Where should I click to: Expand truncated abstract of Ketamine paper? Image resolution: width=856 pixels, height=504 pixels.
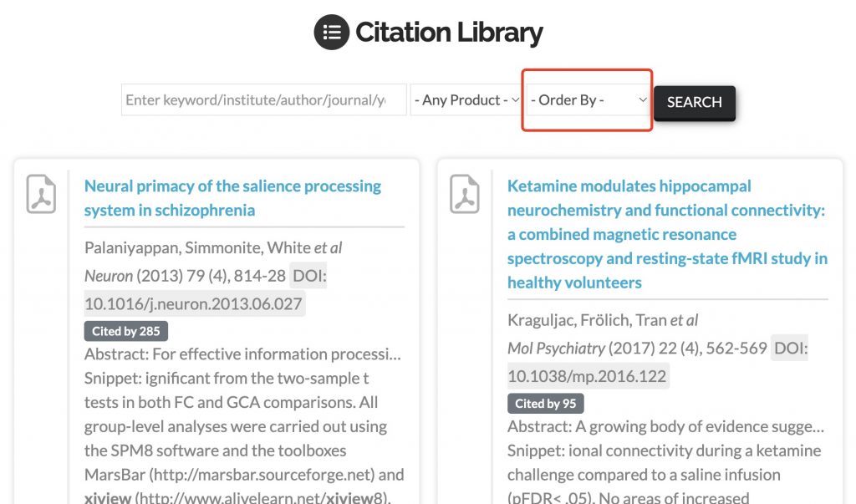[x=665, y=426]
